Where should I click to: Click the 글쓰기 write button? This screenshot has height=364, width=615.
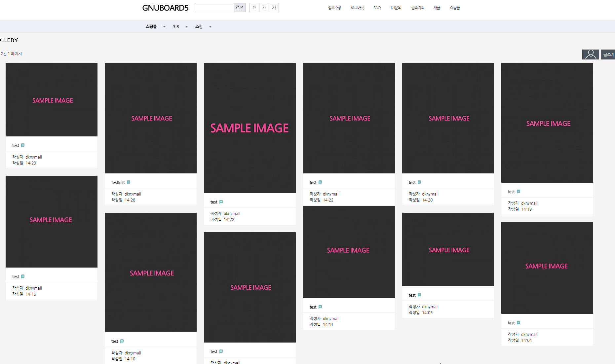click(x=608, y=55)
